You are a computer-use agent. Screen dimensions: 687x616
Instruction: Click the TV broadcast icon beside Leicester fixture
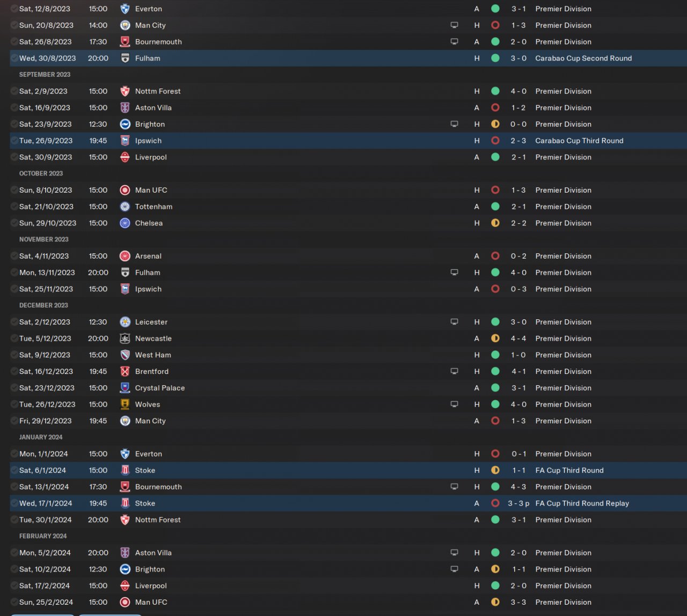click(454, 322)
